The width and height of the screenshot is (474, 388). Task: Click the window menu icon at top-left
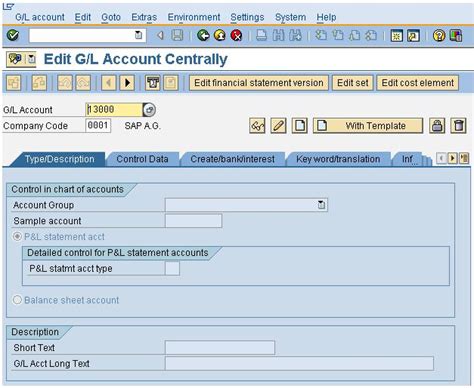pos(9,7)
